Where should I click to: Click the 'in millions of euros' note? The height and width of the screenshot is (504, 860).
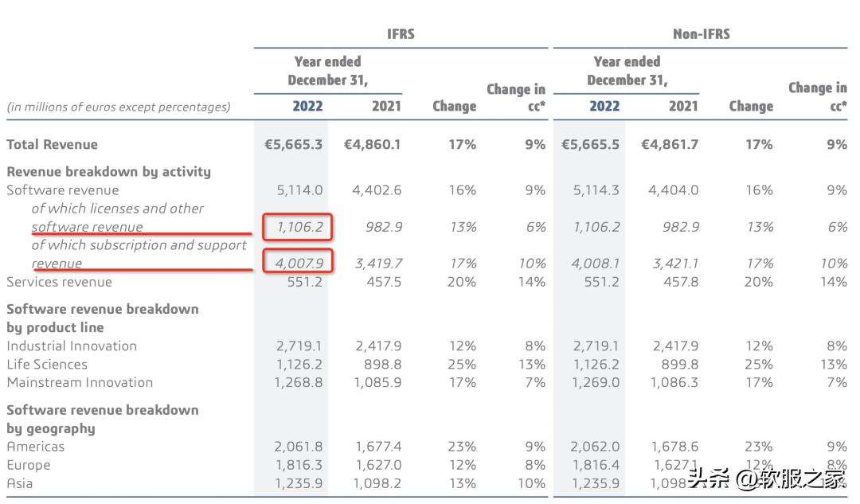tap(119, 107)
